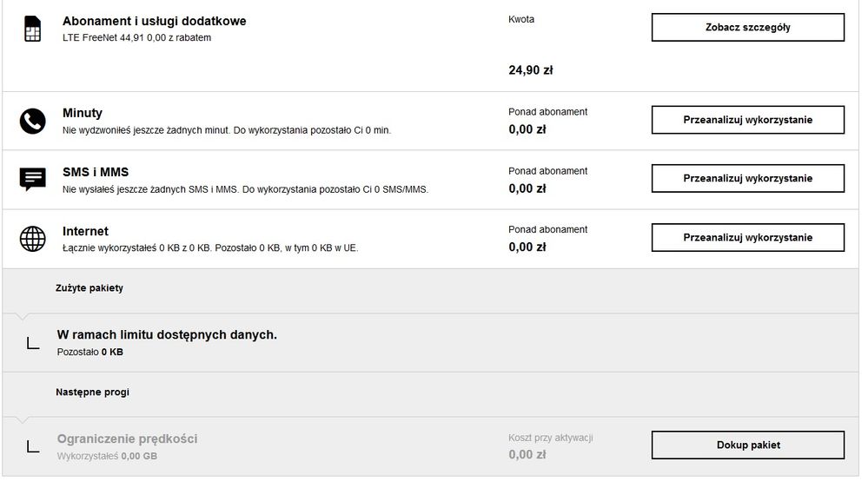Viewport: 868px width, 488px height.
Task: Click the message bubble icon for SMS i MMS
Action: 32,180
